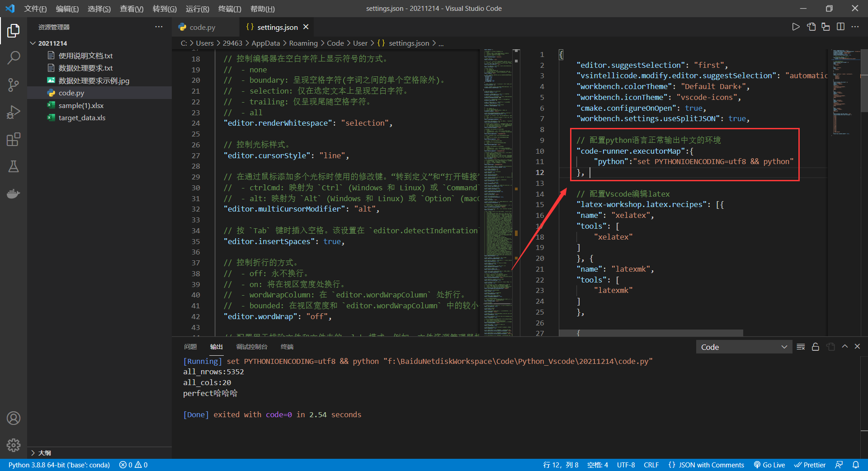This screenshot has width=868, height=471.
Task: Open the Source Control view
Action: pyautogui.click(x=14, y=85)
